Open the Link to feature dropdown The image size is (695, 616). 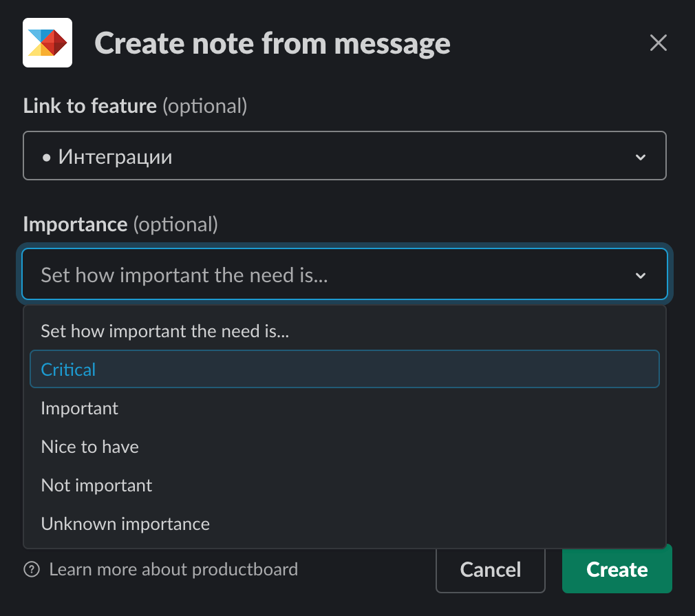tap(344, 156)
